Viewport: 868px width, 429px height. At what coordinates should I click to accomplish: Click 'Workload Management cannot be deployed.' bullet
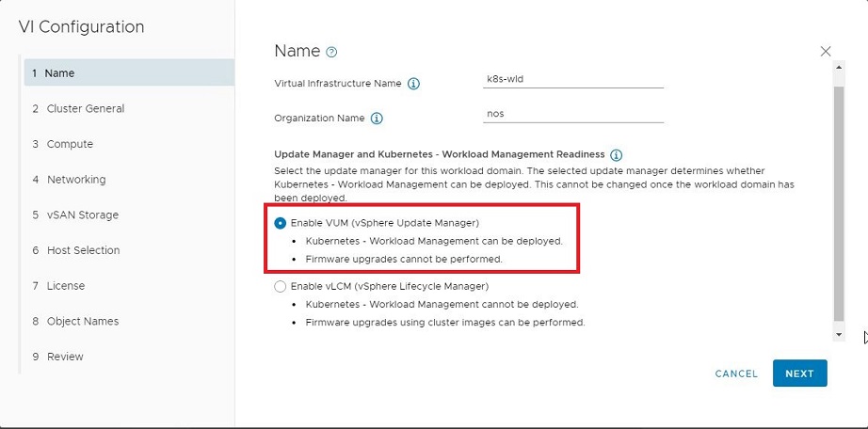point(442,305)
